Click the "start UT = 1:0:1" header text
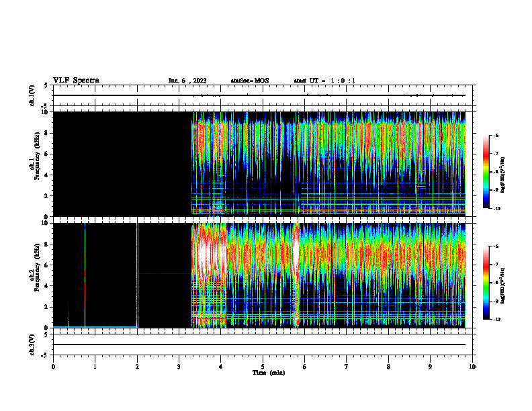This screenshot has height=411, width=532. click(324, 81)
